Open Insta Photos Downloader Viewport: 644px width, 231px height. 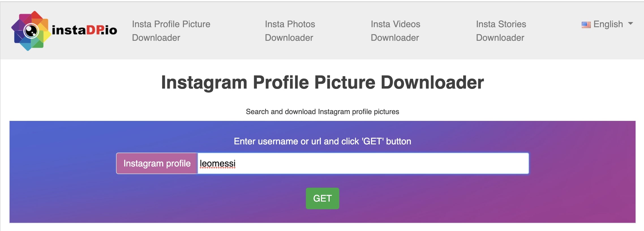pyautogui.click(x=290, y=31)
